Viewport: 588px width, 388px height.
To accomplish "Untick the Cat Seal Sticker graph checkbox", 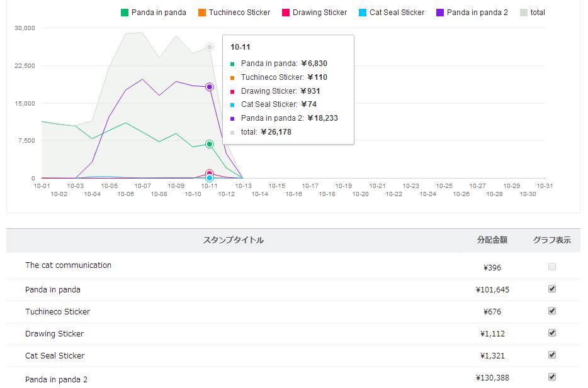I will click(552, 355).
